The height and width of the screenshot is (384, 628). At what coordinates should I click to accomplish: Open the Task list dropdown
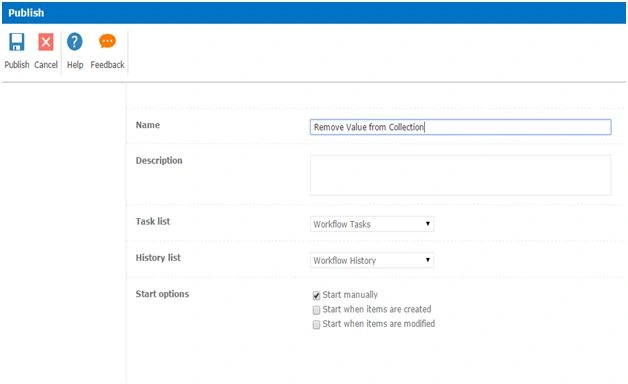pos(372,224)
